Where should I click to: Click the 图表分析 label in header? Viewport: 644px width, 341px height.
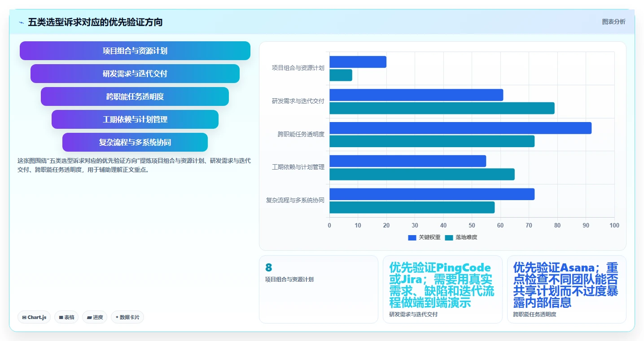(x=613, y=22)
